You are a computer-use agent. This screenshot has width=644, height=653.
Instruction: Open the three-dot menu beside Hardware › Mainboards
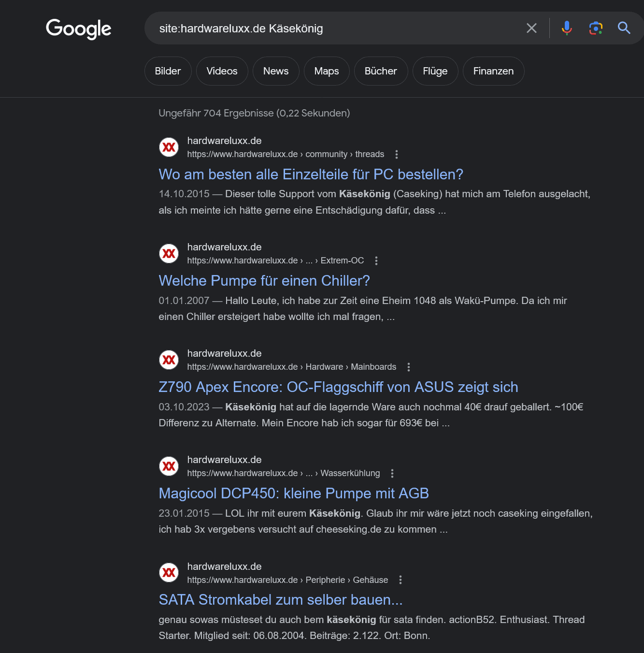pyautogui.click(x=409, y=367)
